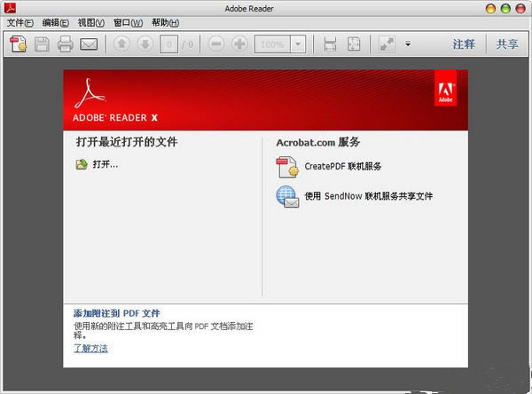Viewport: 532px width, 394px height.
Task: Click the fit one full page icon
Action: click(354, 44)
